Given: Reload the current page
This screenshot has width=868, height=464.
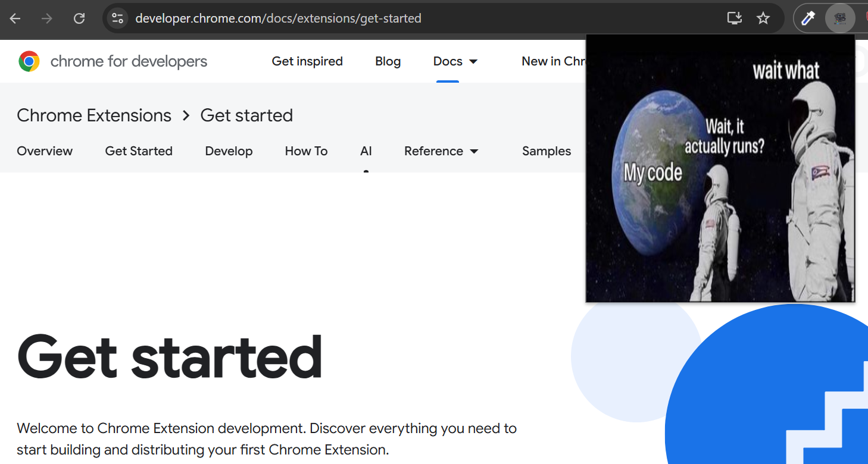Looking at the screenshot, I should [x=79, y=18].
